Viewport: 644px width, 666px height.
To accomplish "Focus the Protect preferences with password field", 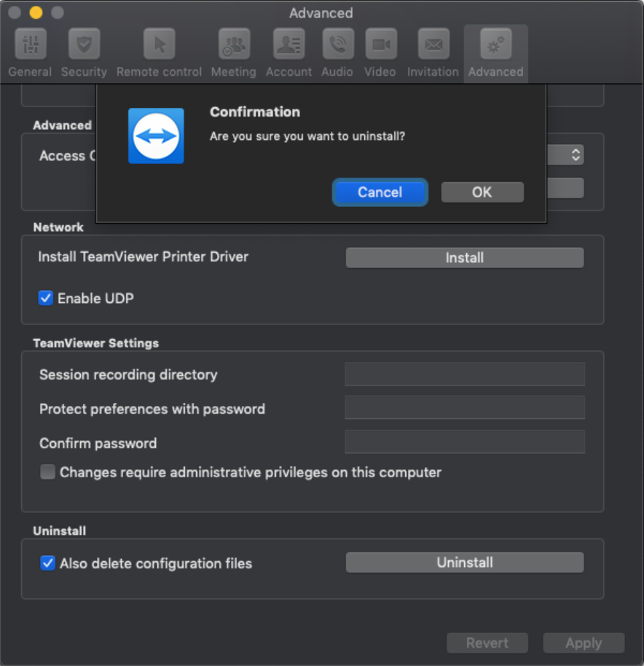I will [x=465, y=408].
